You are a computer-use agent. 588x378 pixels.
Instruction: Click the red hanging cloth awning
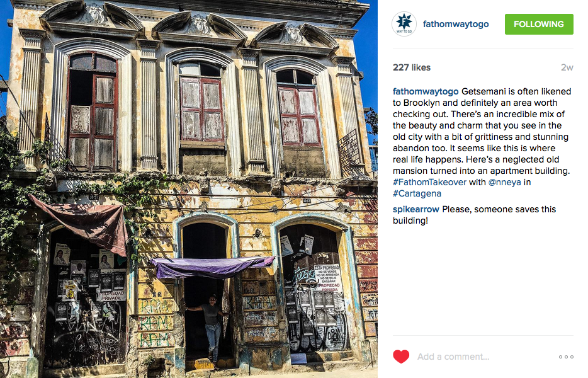coord(82,224)
